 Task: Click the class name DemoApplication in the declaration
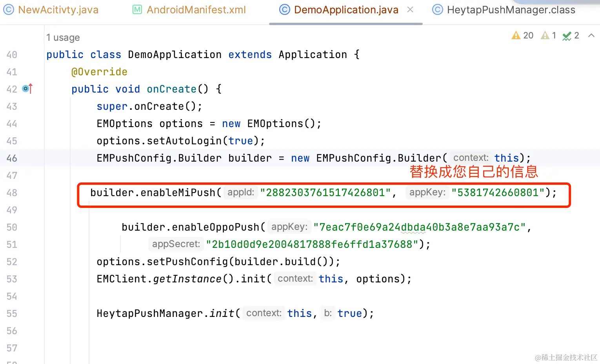pos(175,55)
